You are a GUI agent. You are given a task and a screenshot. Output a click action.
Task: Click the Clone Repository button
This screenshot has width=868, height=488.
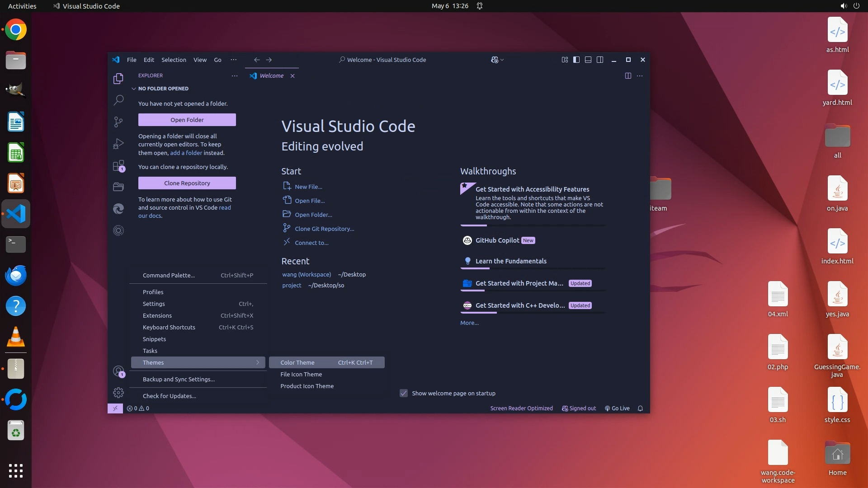187,183
